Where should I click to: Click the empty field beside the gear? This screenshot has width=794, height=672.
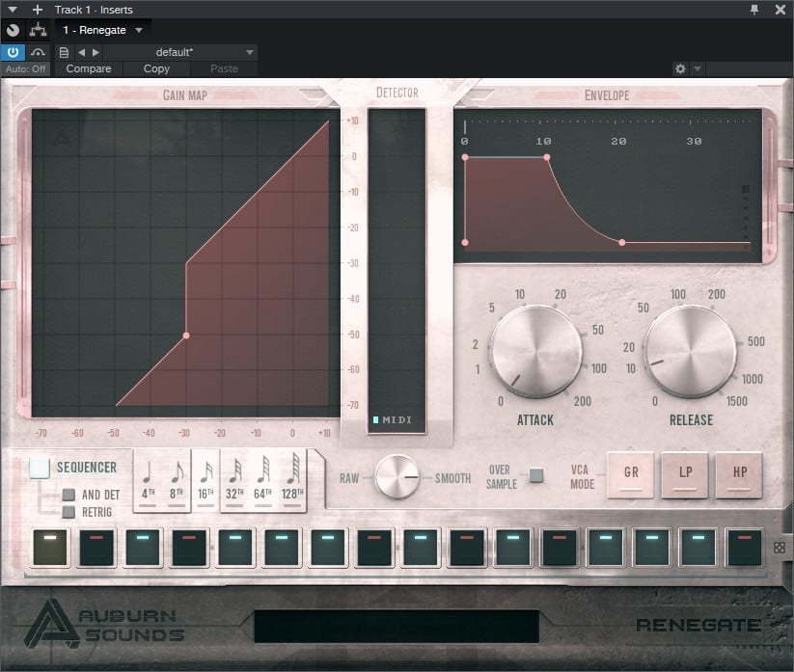point(749,68)
